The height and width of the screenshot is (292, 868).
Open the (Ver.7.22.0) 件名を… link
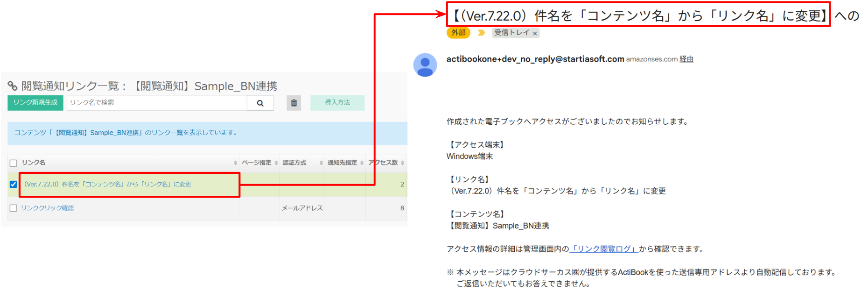[x=108, y=185]
